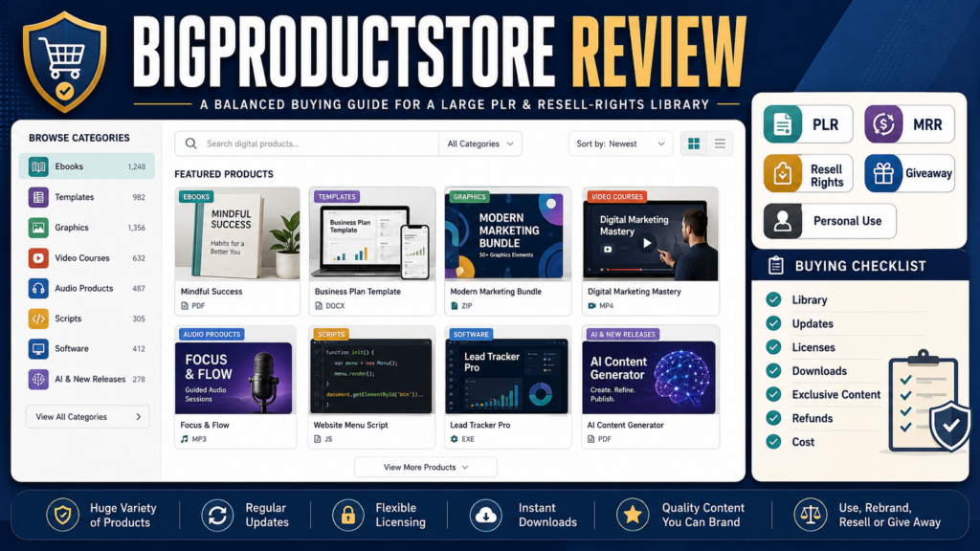Click the Personal Use button label
This screenshot has height=551, width=980.
[848, 221]
